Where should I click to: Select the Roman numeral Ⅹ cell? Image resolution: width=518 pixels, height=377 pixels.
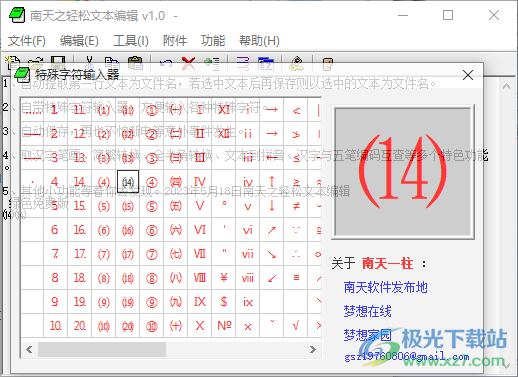point(200,326)
